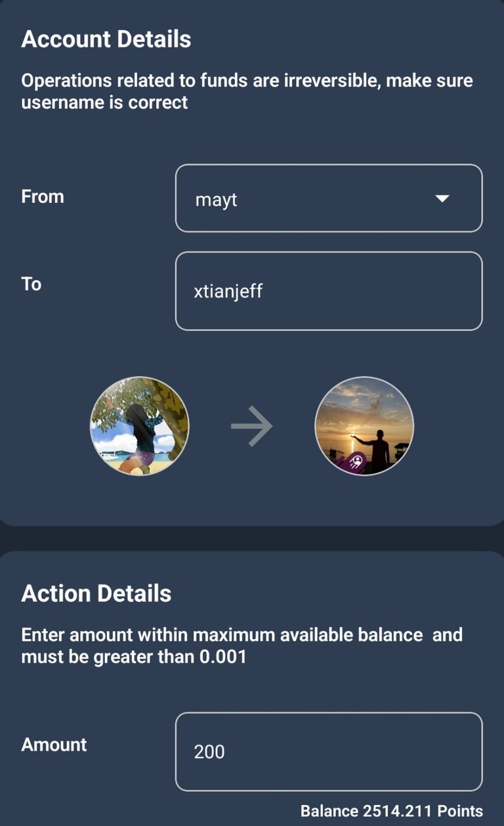Click the '200' value in Amount

209,752
